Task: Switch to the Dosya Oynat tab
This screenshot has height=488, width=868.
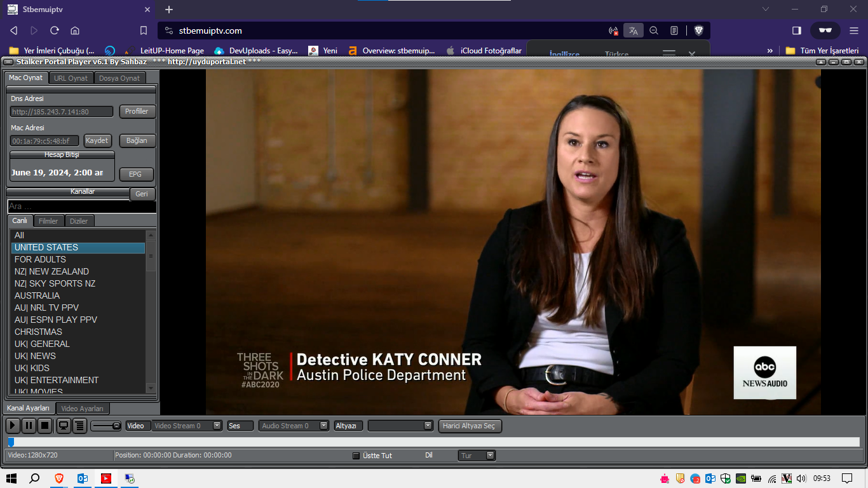Action: (x=119, y=78)
